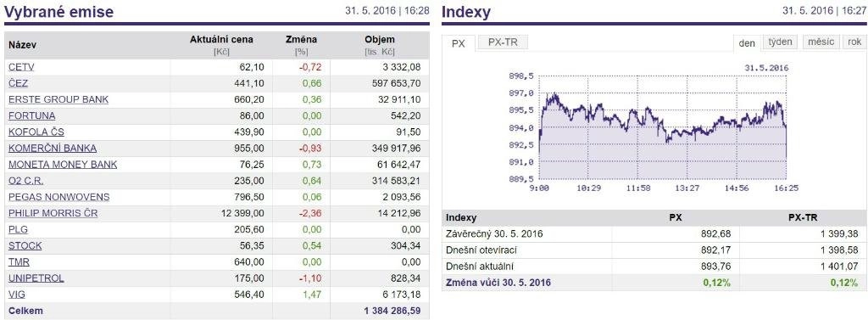
Task: Show the weekly 'týden' chart
Action: (x=781, y=42)
